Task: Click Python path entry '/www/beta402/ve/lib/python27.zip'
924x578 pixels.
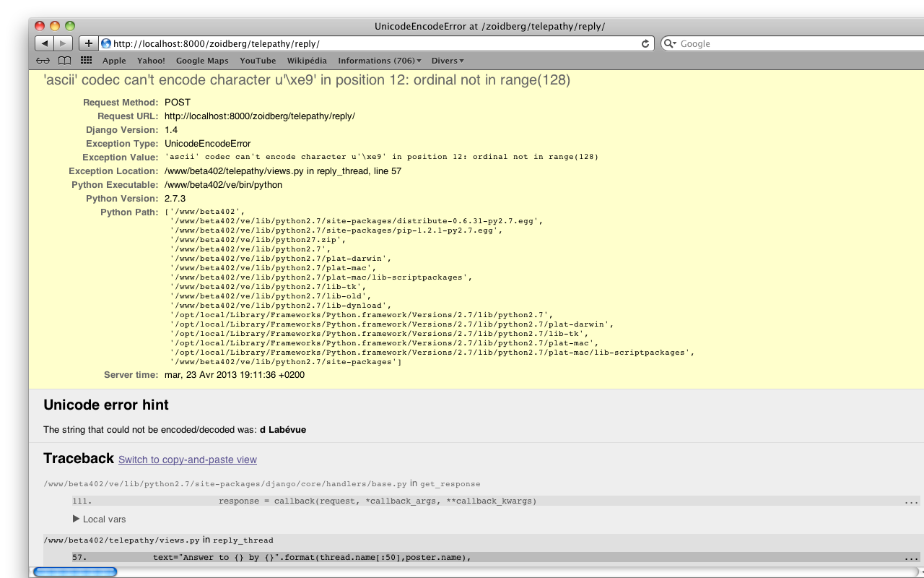Action: (258, 240)
